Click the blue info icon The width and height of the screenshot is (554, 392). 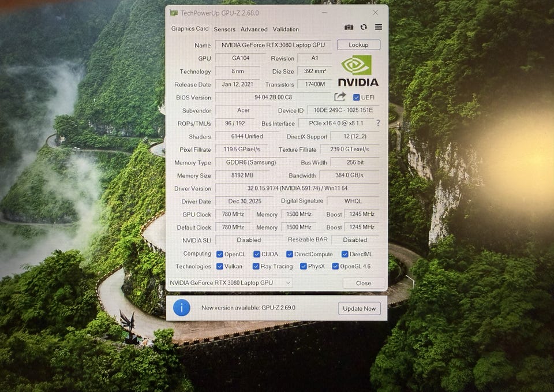click(x=182, y=308)
